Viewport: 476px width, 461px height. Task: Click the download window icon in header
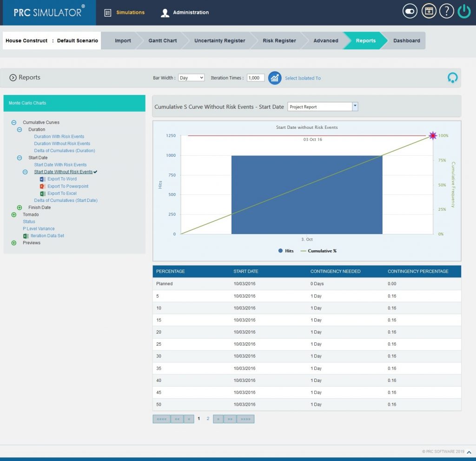[x=429, y=12]
